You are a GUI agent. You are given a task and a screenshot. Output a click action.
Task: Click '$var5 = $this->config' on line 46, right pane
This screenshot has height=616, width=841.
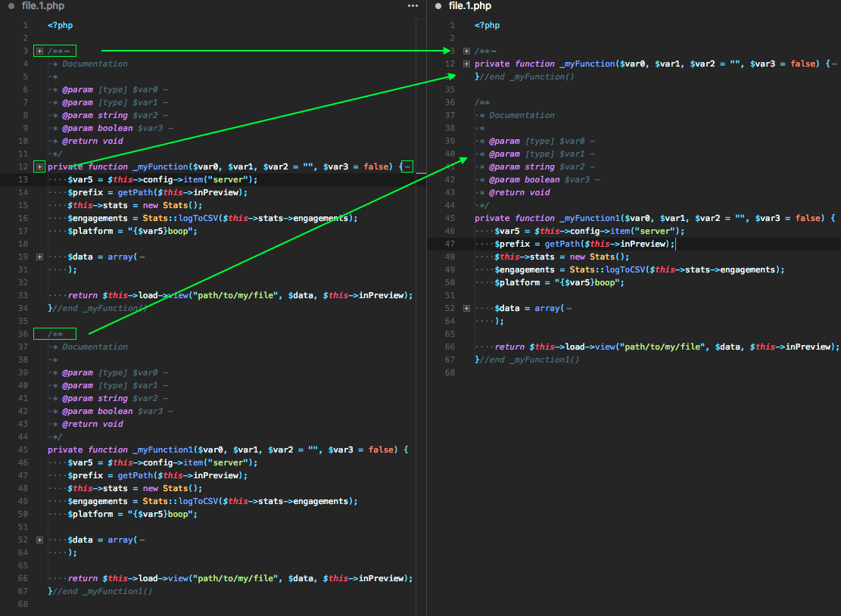click(x=590, y=231)
